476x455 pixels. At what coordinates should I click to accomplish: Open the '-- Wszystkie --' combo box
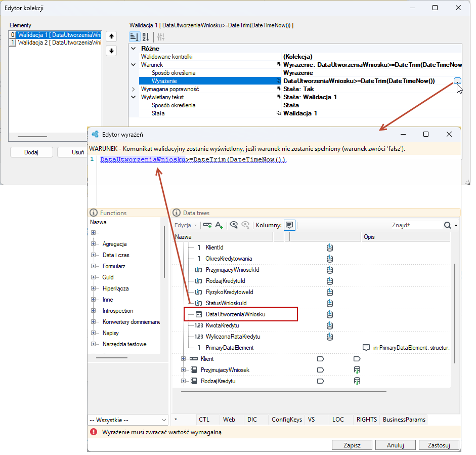point(128,420)
